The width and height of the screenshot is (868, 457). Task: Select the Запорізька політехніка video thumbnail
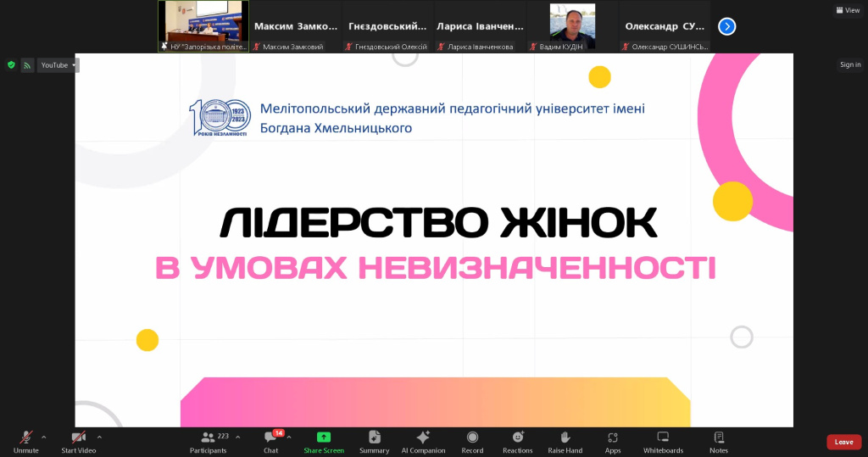(x=203, y=26)
